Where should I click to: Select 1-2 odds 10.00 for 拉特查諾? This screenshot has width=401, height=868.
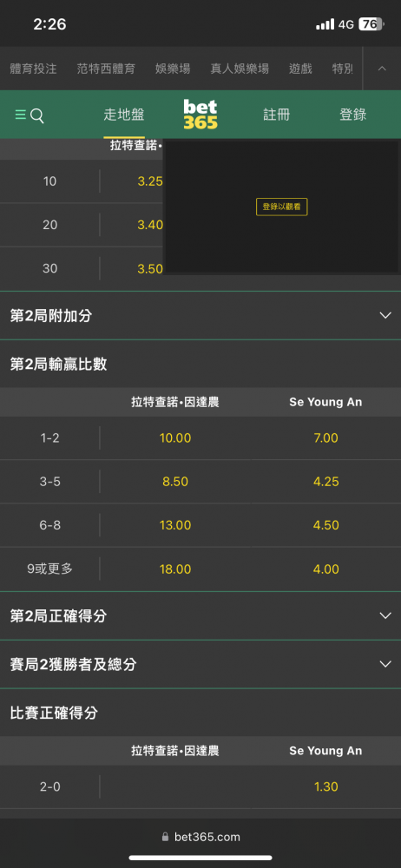(x=175, y=437)
